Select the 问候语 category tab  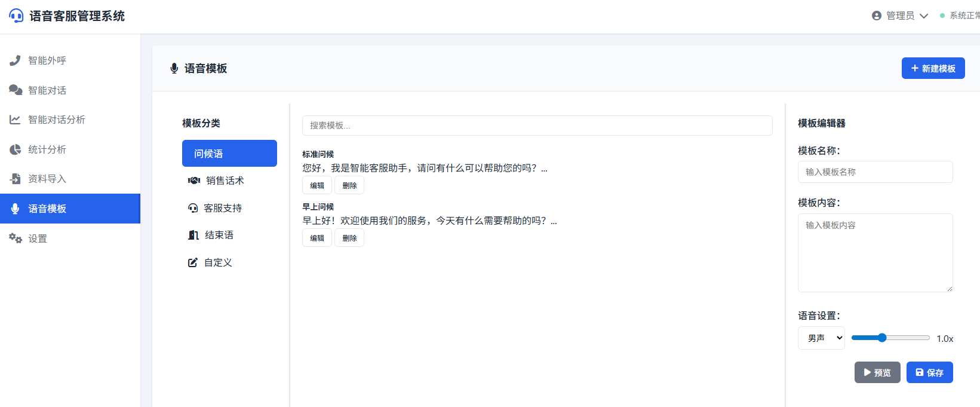click(229, 154)
